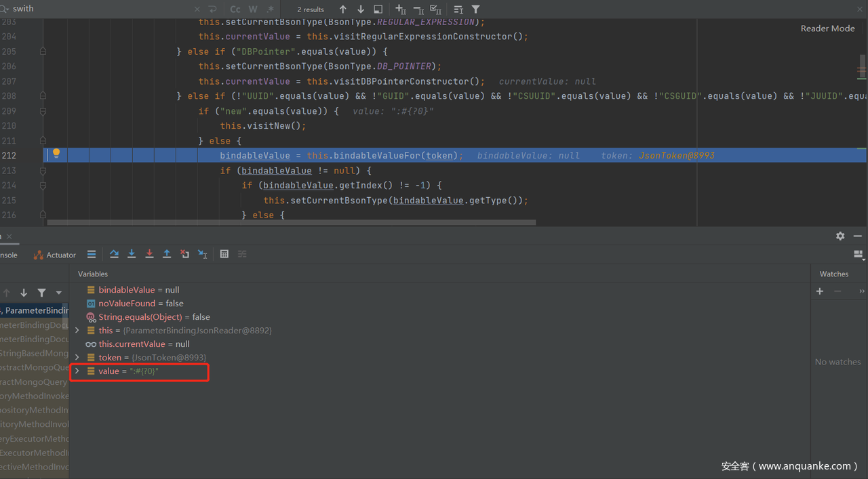Viewport: 868px width, 479px height.
Task: Click Step Over debugger icon
Action: coord(114,254)
